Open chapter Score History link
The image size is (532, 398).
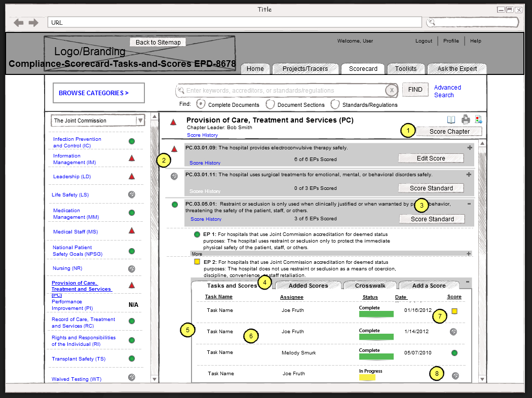202,135
